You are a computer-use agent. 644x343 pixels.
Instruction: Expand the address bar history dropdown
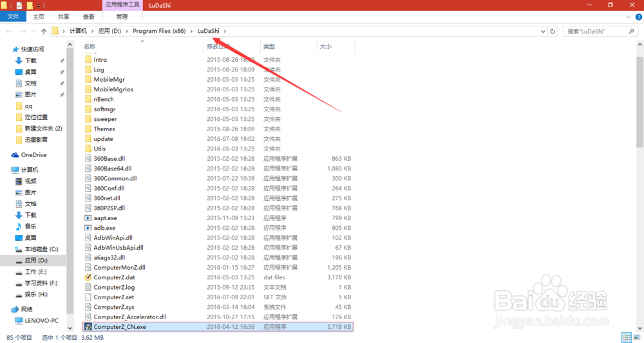tap(543, 31)
